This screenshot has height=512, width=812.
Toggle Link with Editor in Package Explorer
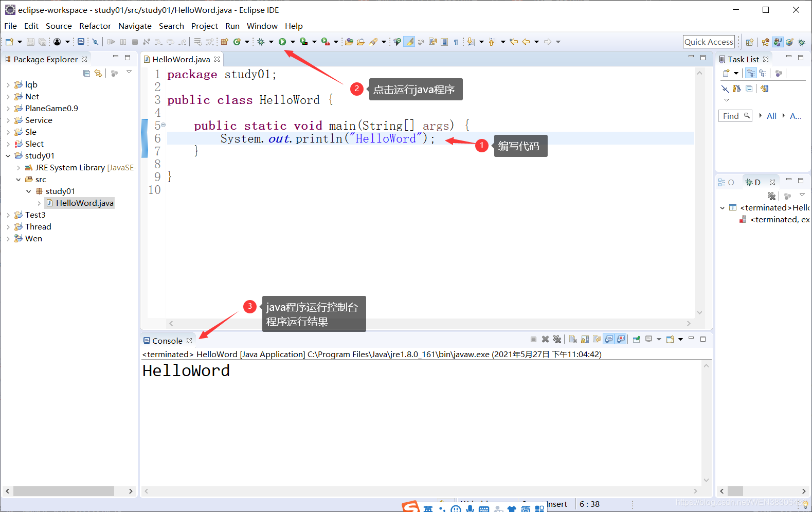[x=98, y=73]
